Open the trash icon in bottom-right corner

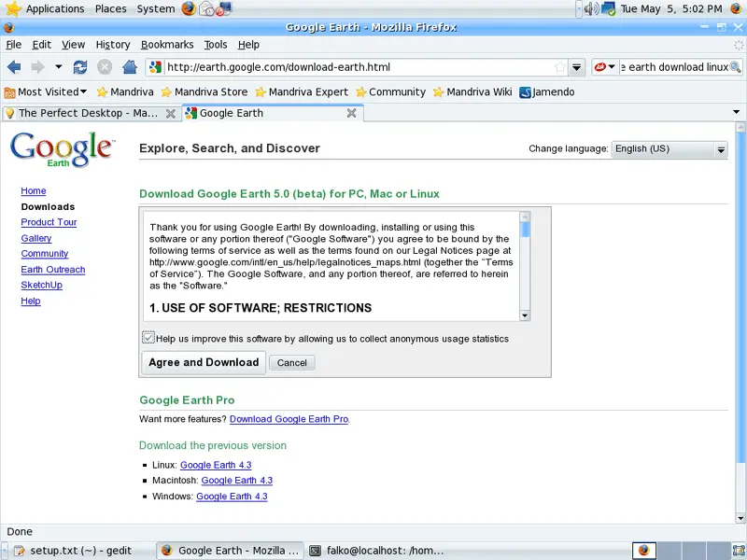739,551
